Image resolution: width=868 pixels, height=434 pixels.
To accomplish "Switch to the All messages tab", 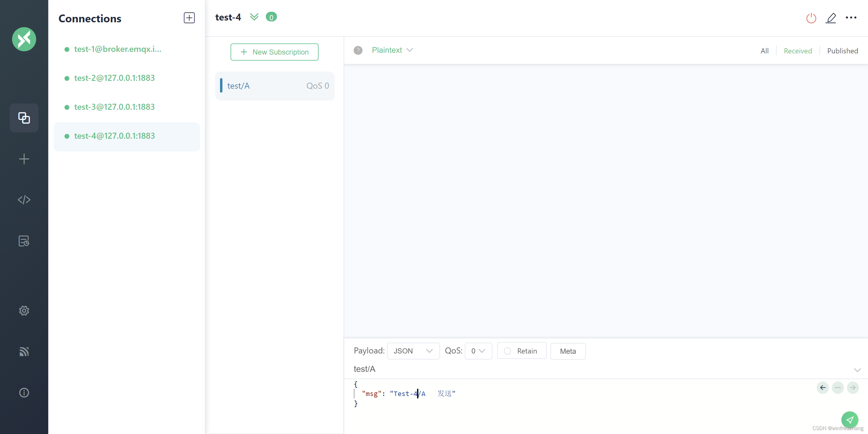I will pyautogui.click(x=764, y=51).
